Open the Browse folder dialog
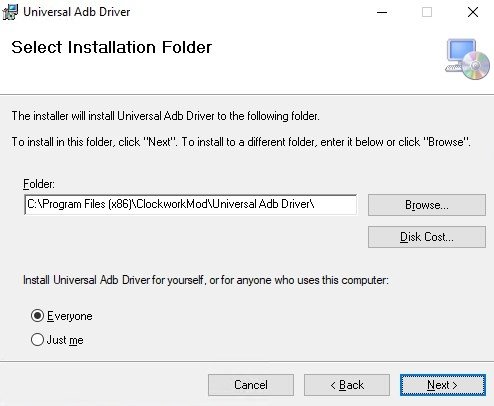 pyautogui.click(x=427, y=205)
